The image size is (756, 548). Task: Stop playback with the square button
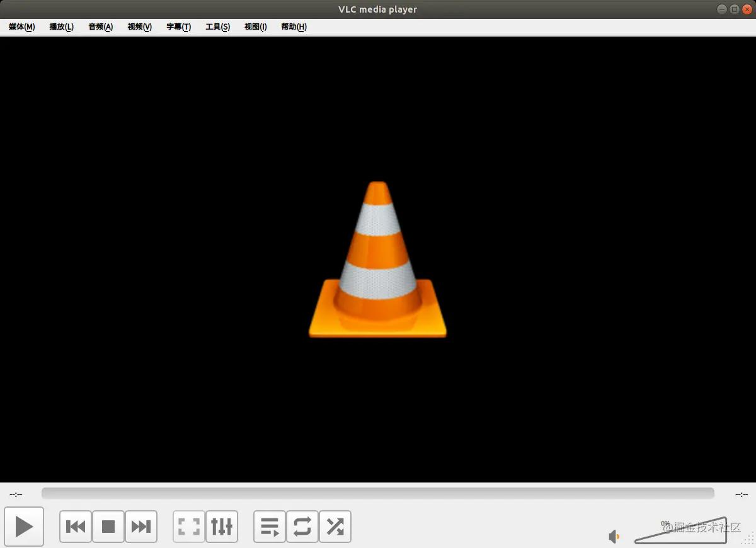(108, 527)
